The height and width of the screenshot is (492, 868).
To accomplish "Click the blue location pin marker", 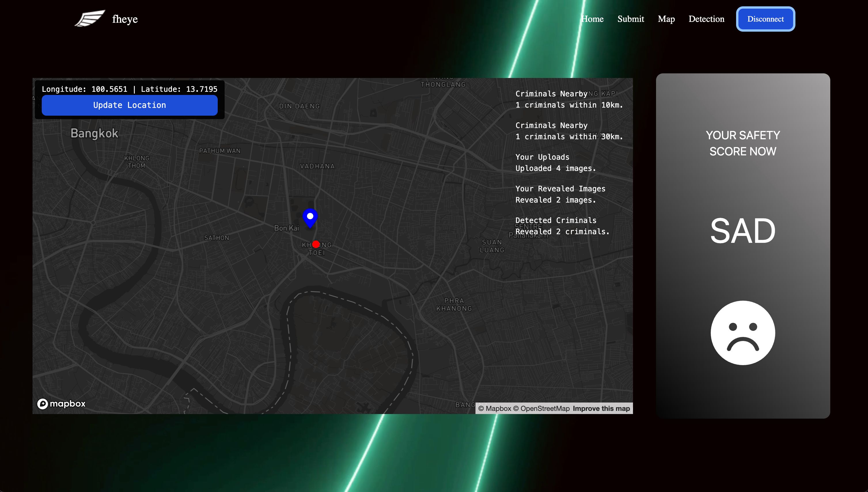I will pyautogui.click(x=310, y=218).
